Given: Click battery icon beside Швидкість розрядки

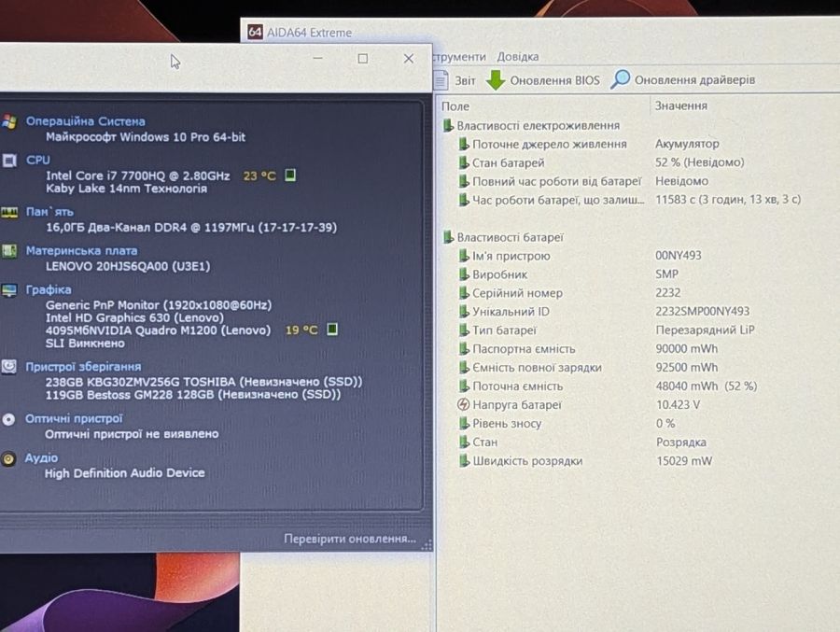Looking at the screenshot, I should [x=463, y=461].
